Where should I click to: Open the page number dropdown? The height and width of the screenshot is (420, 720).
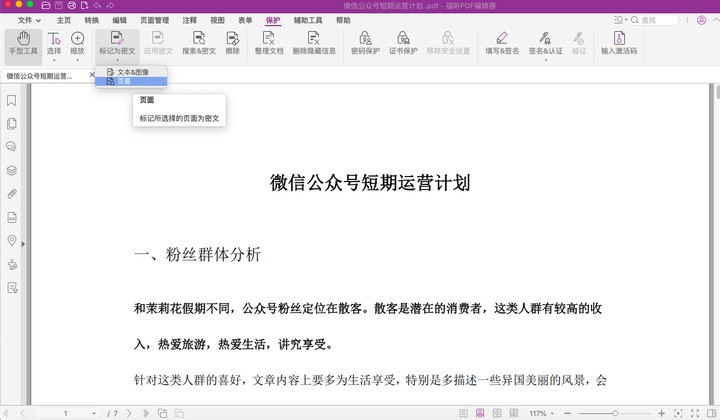pyautogui.click(x=94, y=413)
